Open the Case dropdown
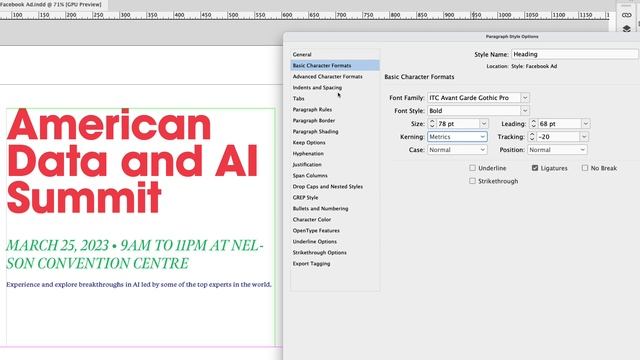 tap(457, 150)
